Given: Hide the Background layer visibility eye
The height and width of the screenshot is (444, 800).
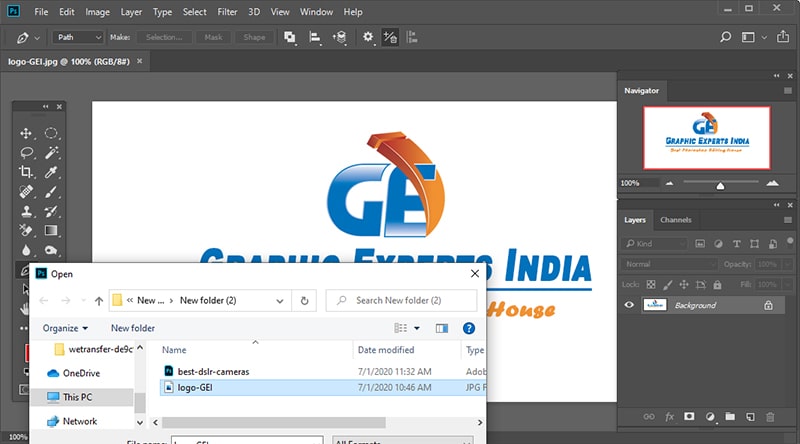Looking at the screenshot, I should tap(629, 305).
